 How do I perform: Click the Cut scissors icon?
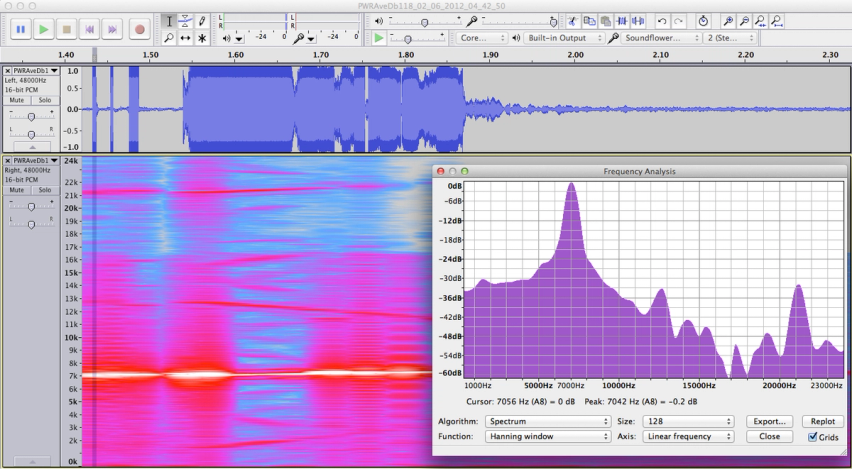point(572,21)
